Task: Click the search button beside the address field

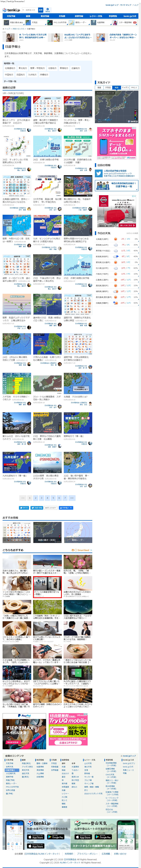Action: (41, 10)
